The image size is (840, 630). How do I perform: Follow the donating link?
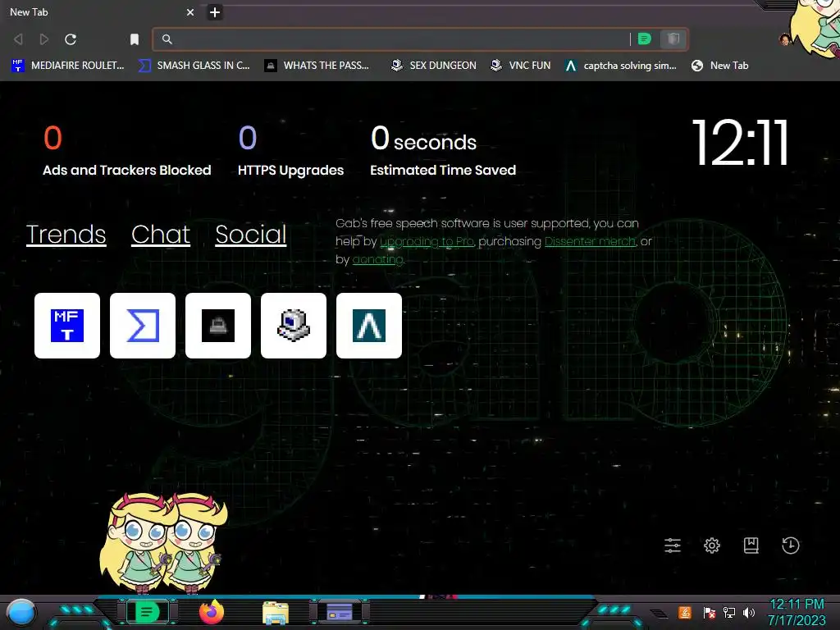pos(377,259)
